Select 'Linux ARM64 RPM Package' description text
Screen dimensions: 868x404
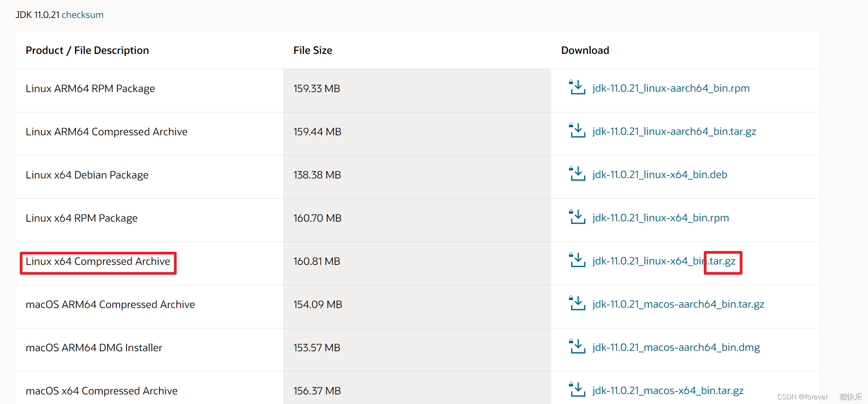90,89
